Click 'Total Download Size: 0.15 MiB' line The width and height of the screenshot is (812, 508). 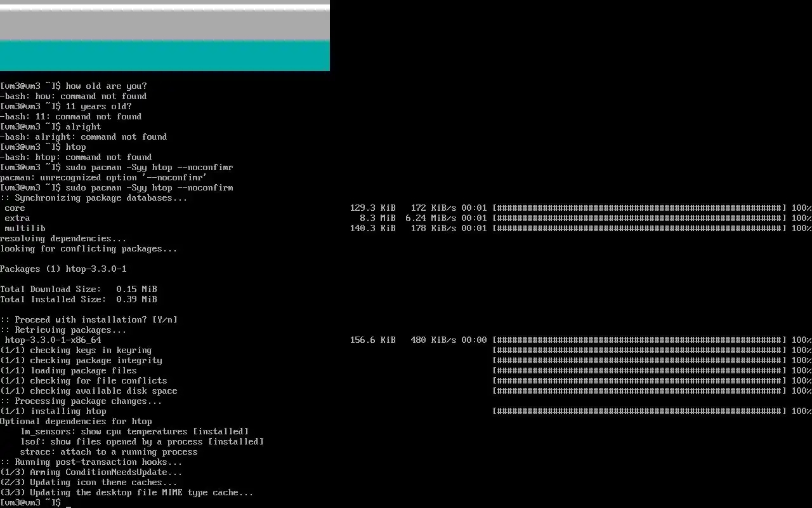pyautogui.click(x=79, y=290)
